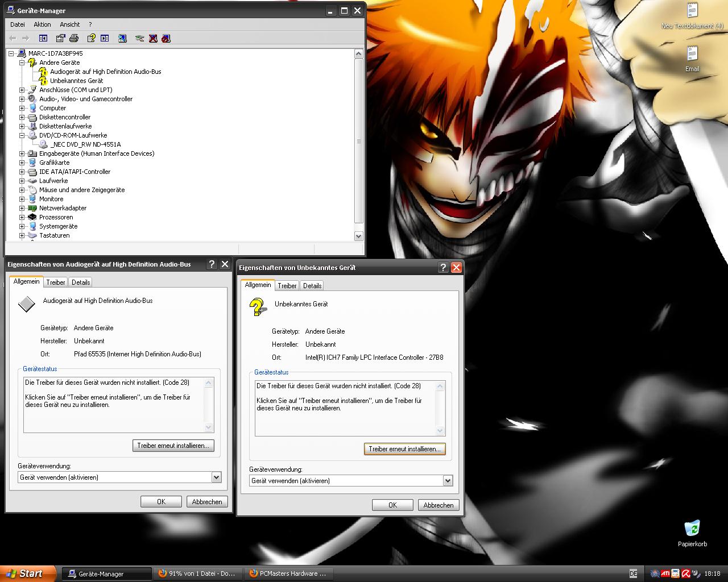Select Mäuse und andere Zeigegeräte tree item
Viewport: 728px width, 582px height.
[x=82, y=190]
